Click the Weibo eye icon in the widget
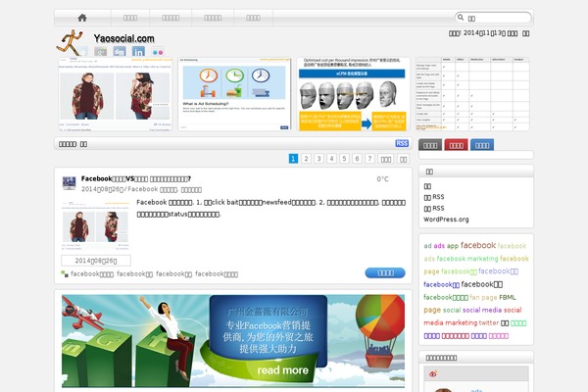 click(x=433, y=374)
